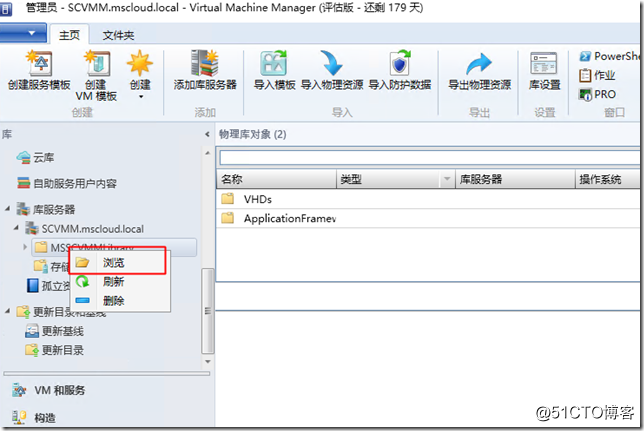
Task: Switch to the Home (主页) ribbon tab
Action: tap(69, 35)
